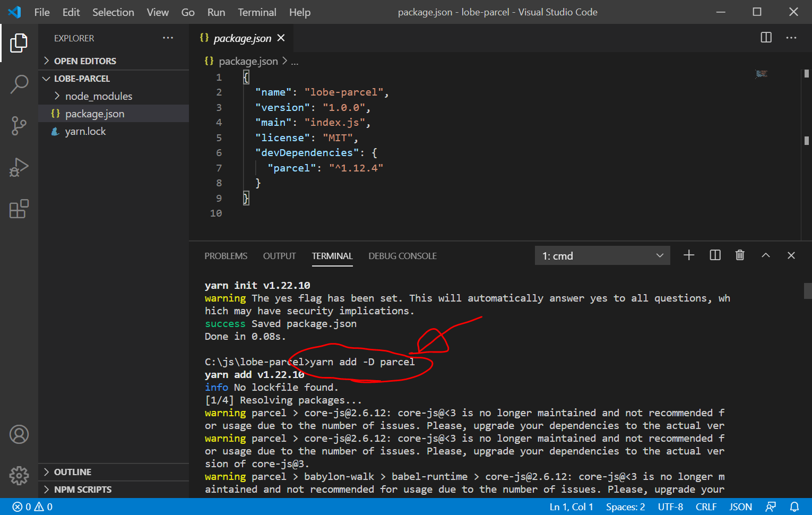
Task: Open the View menu
Action: [158, 12]
